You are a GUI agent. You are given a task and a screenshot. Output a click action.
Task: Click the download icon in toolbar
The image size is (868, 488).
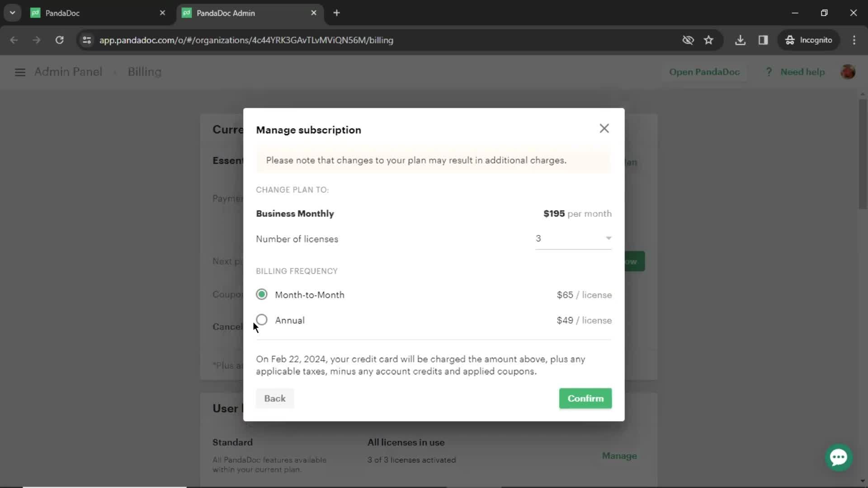[x=741, y=40]
